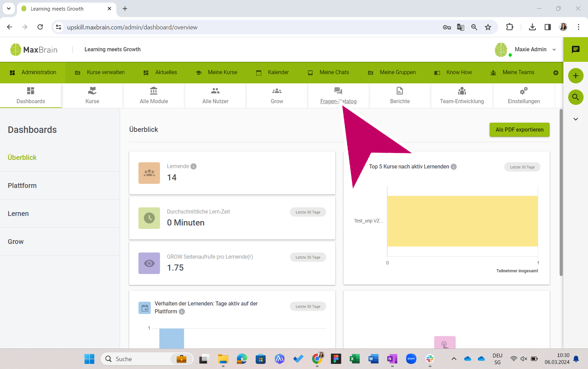Open the Know How menu item
This screenshot has width=588, height=369.
click(x=453, y=72)
